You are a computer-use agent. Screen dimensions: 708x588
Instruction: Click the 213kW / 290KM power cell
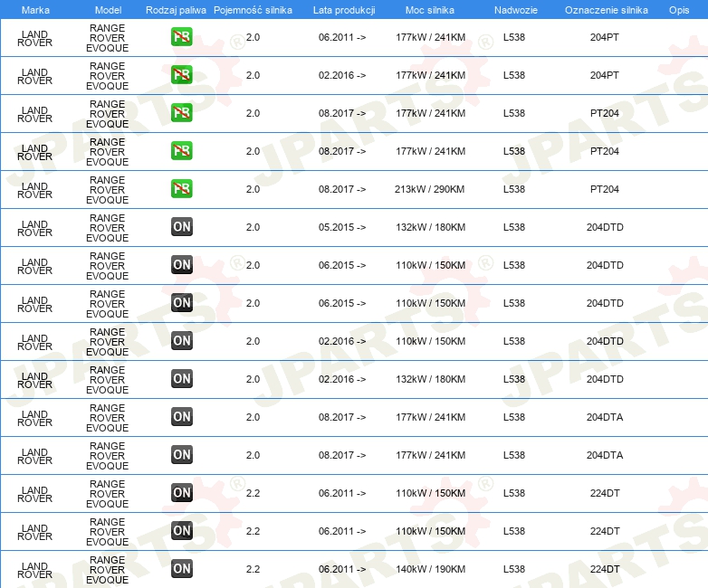point(429,189)
